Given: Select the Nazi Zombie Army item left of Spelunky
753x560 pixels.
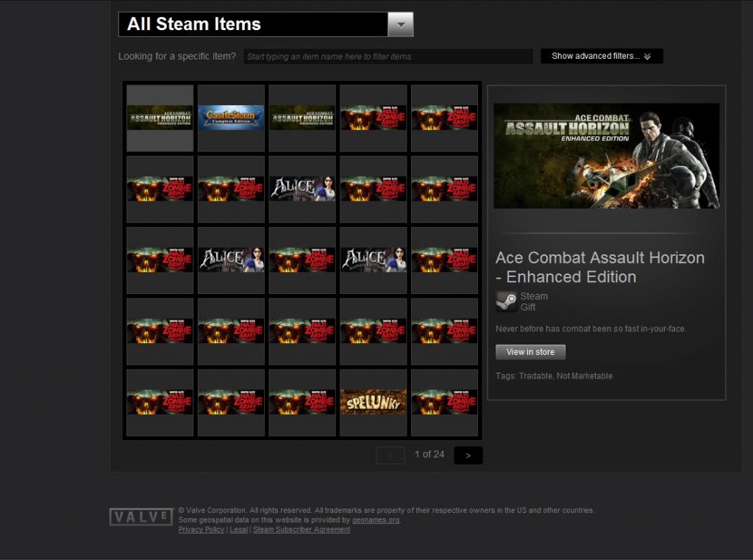Looking at the screenshot, I should (302, 402).
